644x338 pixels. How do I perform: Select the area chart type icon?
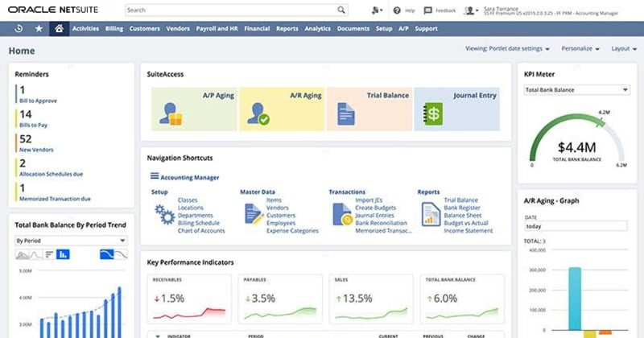pyautogui.click(x=23, y=254)
